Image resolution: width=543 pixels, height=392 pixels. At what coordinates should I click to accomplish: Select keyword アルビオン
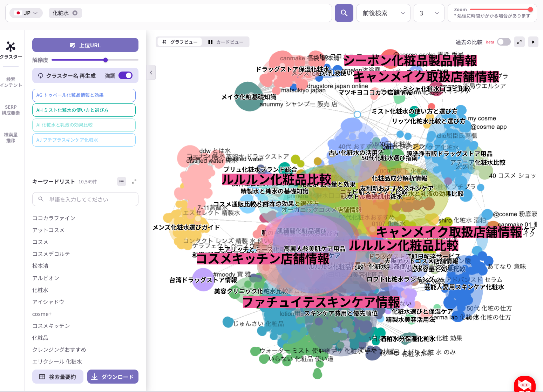pos(46,278)
